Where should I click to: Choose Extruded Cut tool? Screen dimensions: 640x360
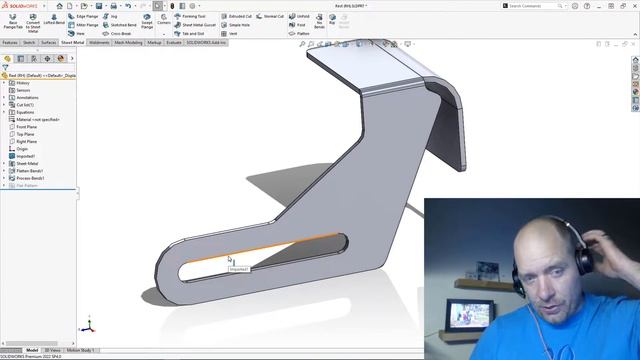coord(236,16)
